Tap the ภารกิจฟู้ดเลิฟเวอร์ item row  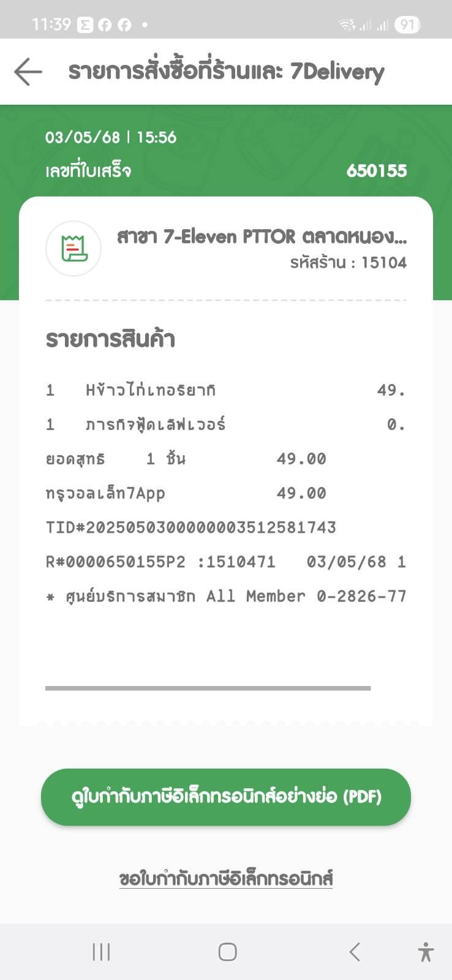coord(226,424)
